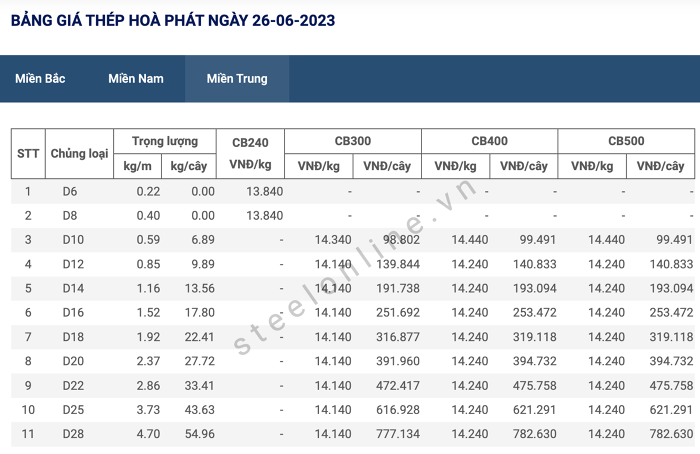Image resolution: width=700 pixels, height=454 pixels.
Task: Click the VNĐ/cây sub-header under CB400
Action: coord(524,166)
